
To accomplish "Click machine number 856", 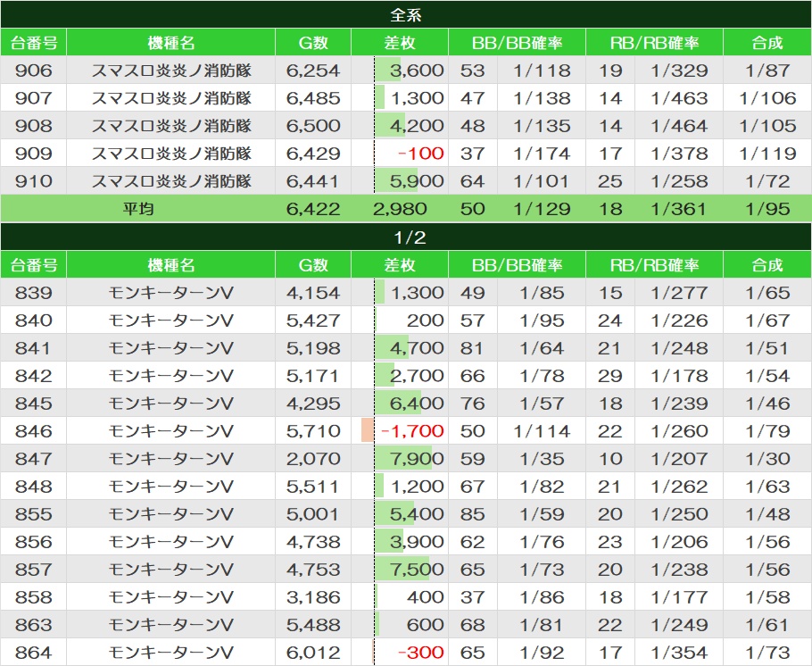I will click(x=34, y=542).
